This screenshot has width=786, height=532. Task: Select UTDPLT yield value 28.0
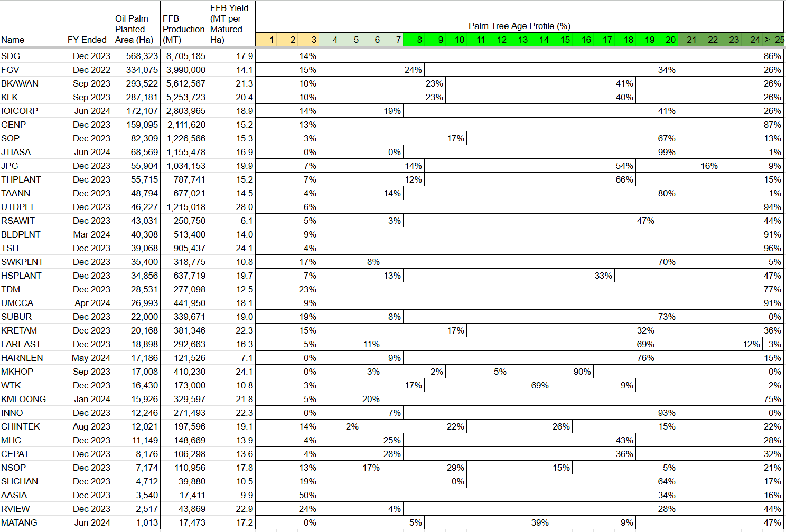pyautogui.click(x=231, y=207)
